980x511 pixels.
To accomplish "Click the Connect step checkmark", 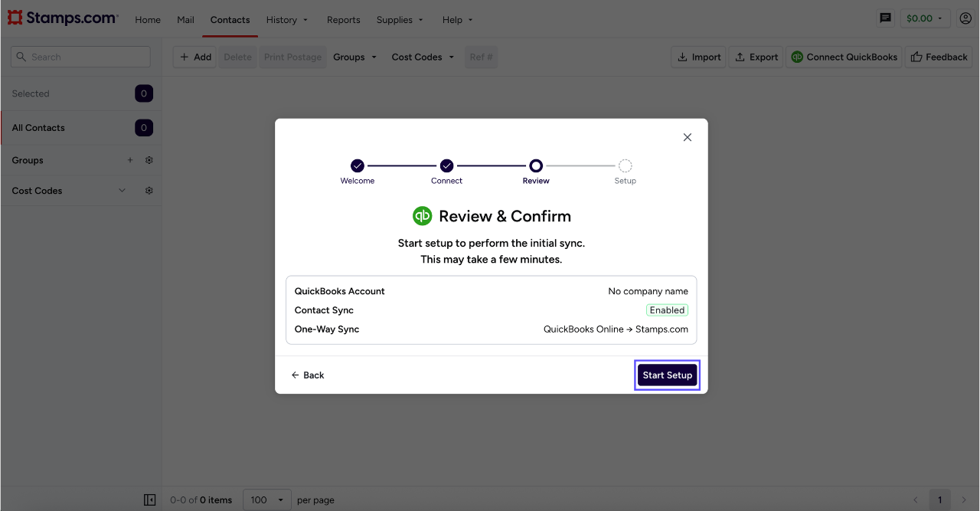I will point(447,165).
